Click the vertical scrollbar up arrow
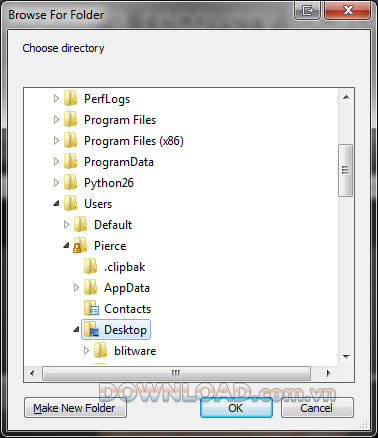The height and width of the screenshot is (438, 378). 346,97
